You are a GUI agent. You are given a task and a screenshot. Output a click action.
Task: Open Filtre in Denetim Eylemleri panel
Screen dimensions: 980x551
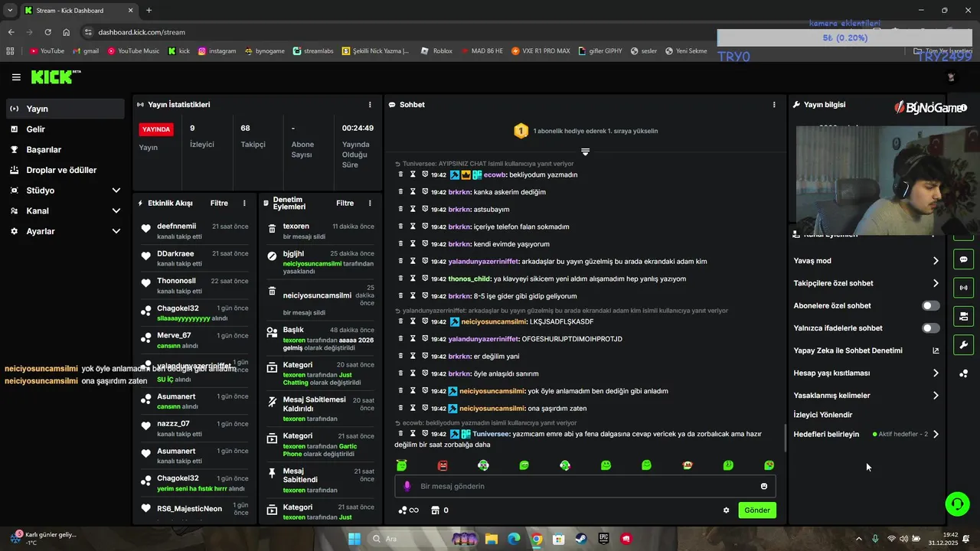pos(345,204)
